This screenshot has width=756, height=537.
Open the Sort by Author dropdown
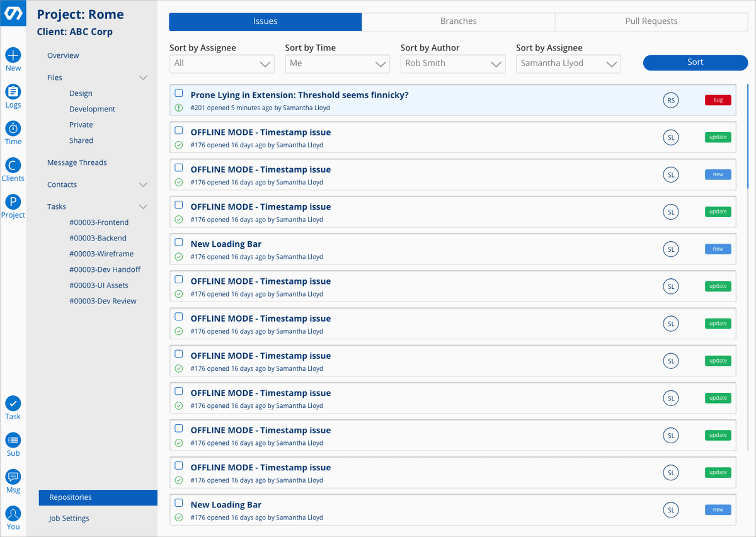(x=452, y=64)
